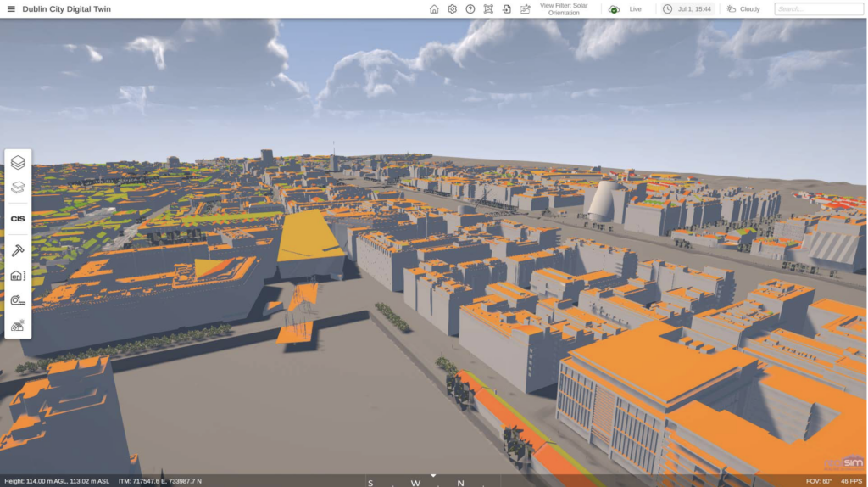Screen dimensions: 868x487
Task: Click the Live mode label
Action: point(635,9)
